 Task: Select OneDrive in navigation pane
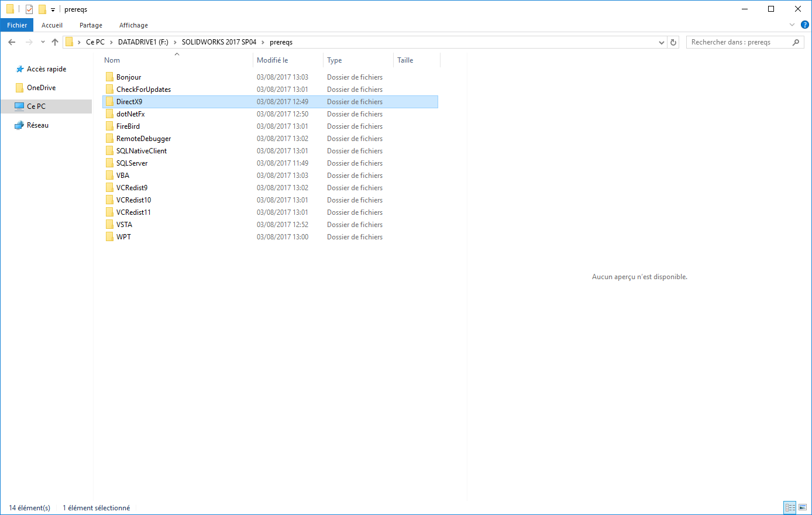click(x=41, y=88)
